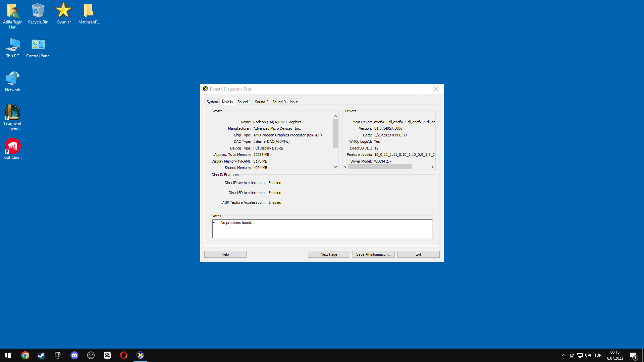Launch Discord from the taskbar

(x=74, y=355)
